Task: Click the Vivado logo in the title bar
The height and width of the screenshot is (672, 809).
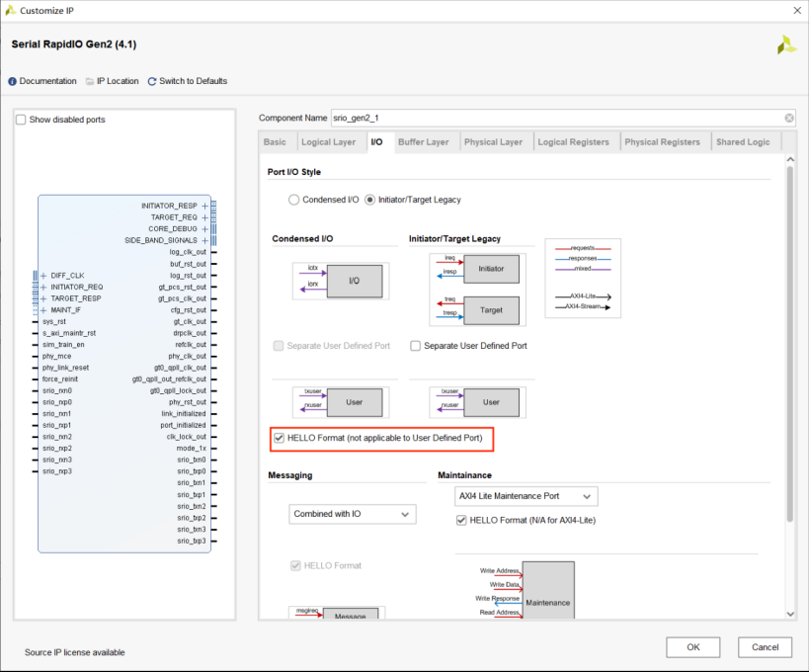Action: pos(10,10)
